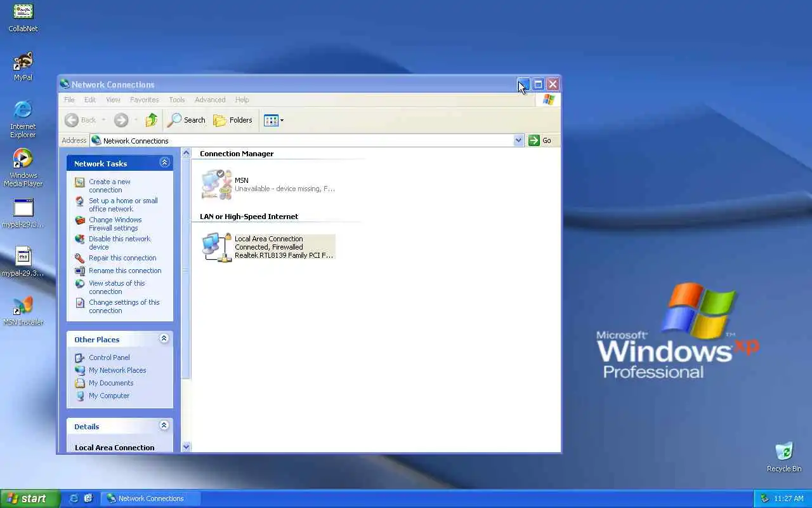This screenshot has height=508, width=812.
Task: Open the Advanced menu
Action: click(210, 100)
